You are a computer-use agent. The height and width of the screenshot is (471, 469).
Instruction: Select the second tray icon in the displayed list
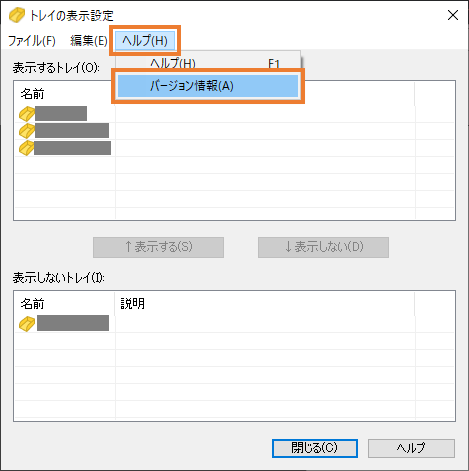click(x=27, y=131)
